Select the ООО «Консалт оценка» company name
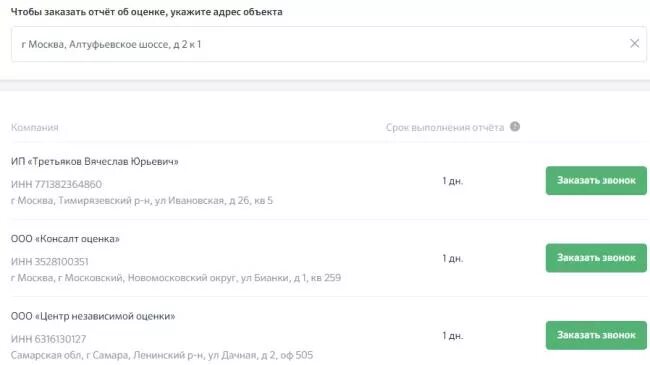 65,239
